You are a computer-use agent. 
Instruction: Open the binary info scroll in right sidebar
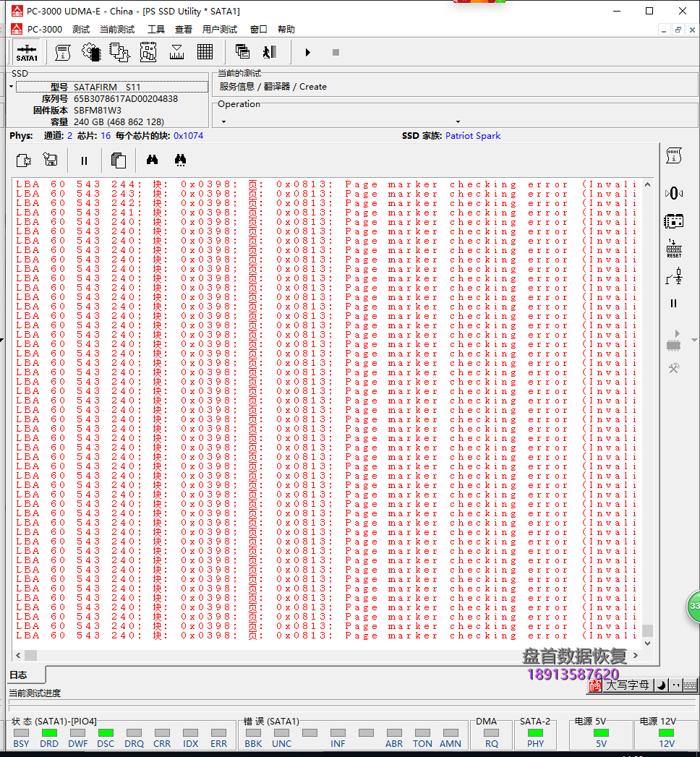click(673, 156)
